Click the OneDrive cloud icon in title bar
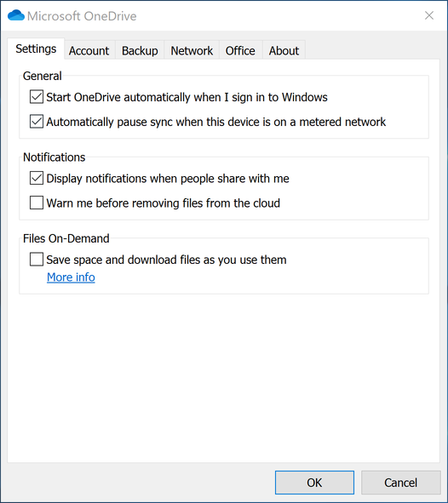448x503 pixels. coord(16,15)
